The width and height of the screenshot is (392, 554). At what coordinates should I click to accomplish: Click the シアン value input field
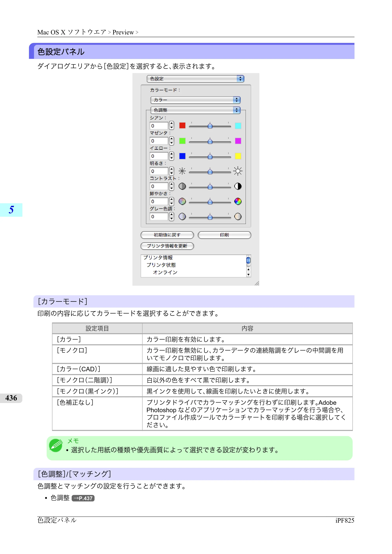[159, 126]
